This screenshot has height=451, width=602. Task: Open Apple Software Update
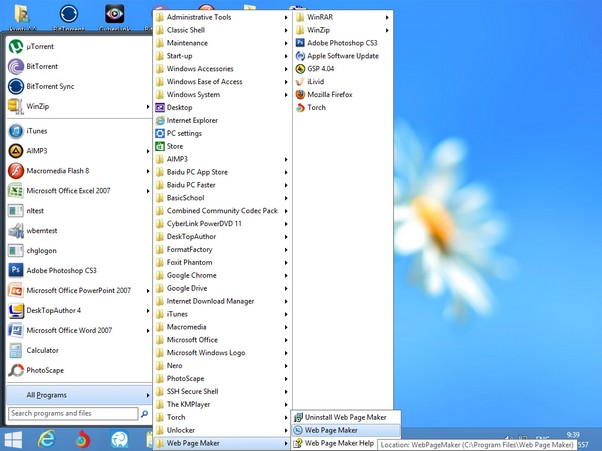[x=343, y=56]
